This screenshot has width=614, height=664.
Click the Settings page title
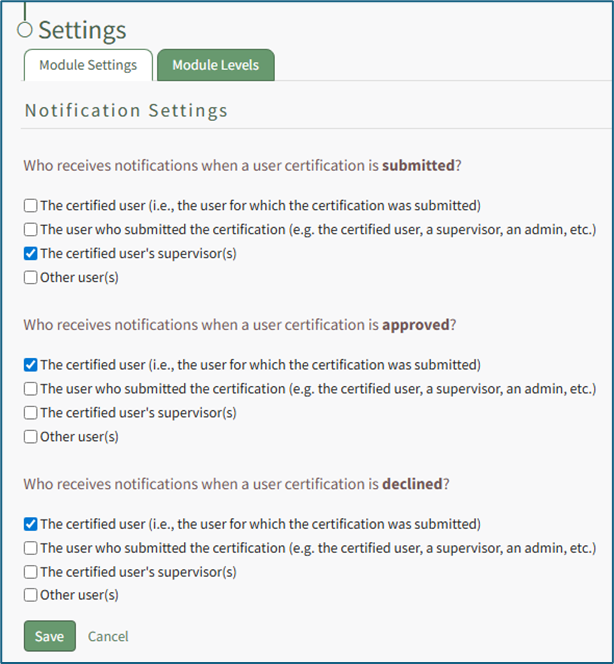click(x=82, y=30)
